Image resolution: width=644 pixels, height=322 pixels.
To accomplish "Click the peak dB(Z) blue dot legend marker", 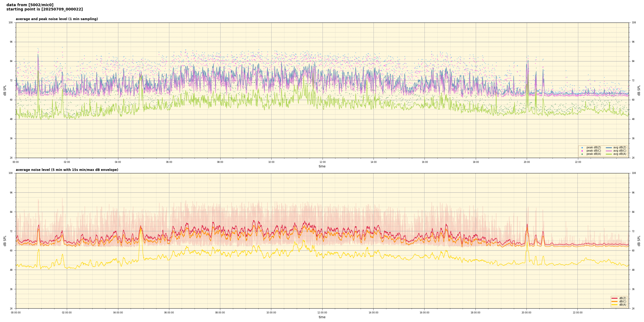I will (582, 148).
